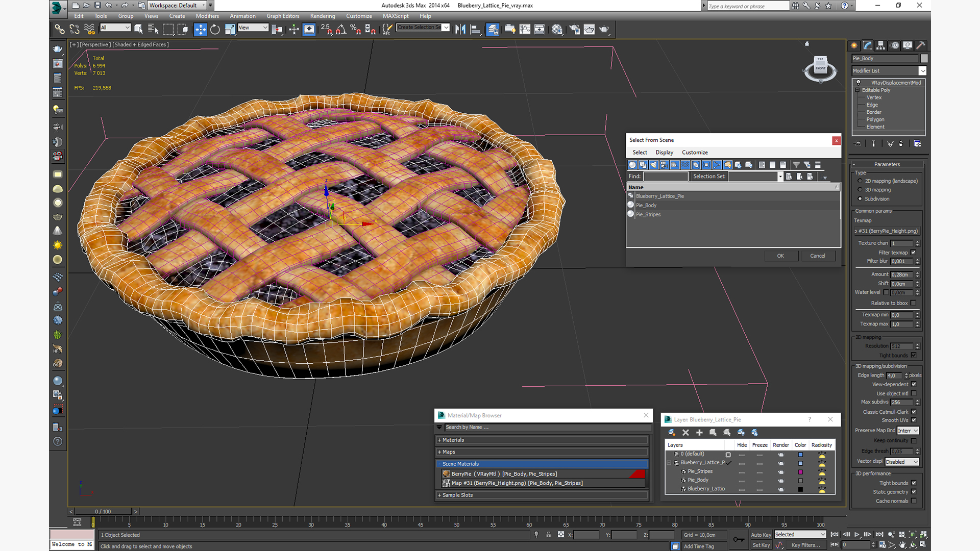Open the Rendering menu
The width and height of the screenshot is (980, 551).
click(x=323, y=16)
